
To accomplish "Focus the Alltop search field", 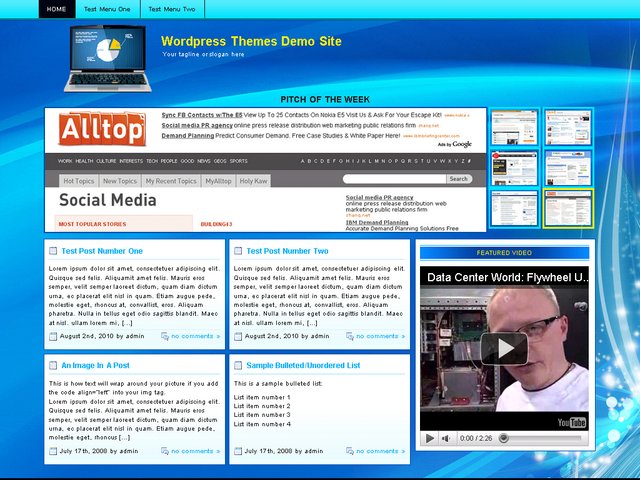I will (394, 179).
